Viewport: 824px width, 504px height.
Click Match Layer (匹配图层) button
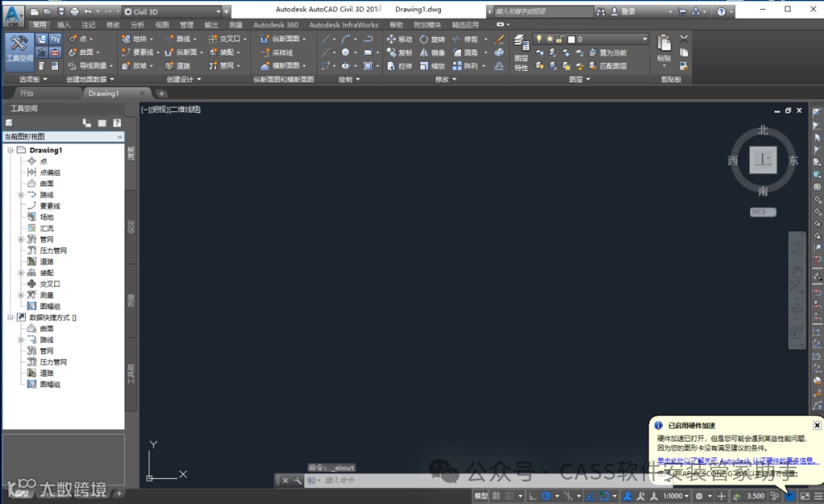tap(607, 66)
